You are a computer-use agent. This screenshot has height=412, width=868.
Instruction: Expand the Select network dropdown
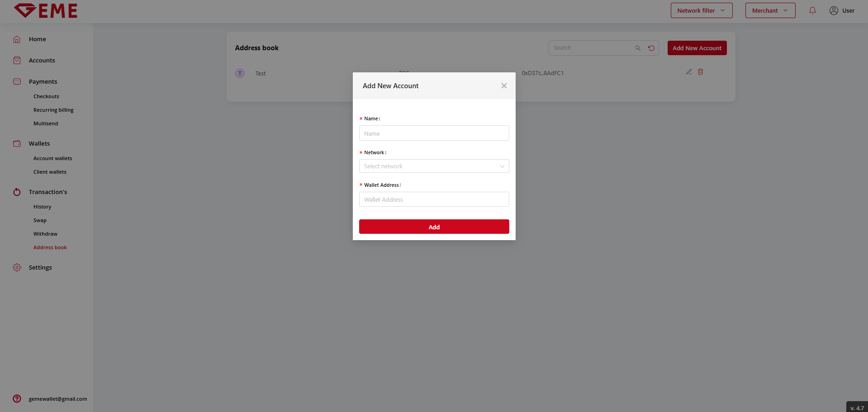click(434, 166)
